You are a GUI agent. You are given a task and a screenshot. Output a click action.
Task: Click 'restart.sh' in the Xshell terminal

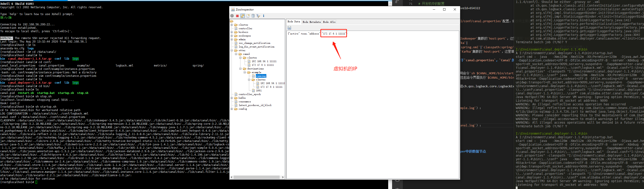[26, 93]
